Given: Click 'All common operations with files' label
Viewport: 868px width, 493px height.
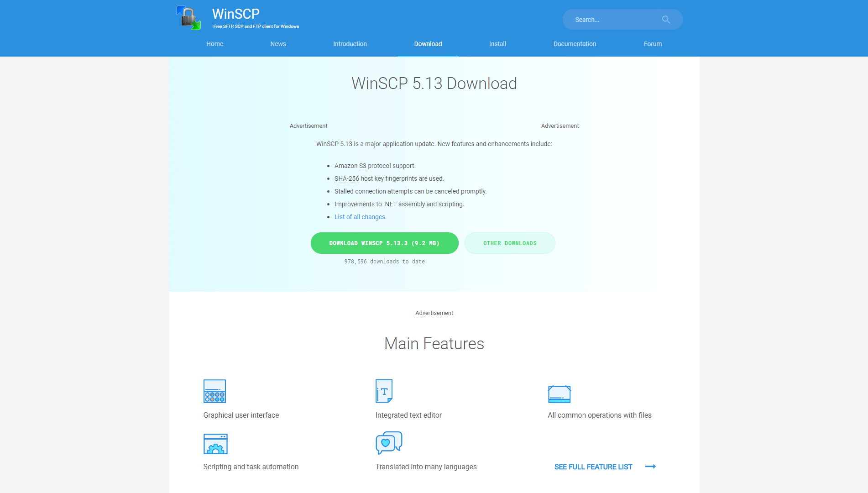Looking at the screenshot, I should coord(600,415).
